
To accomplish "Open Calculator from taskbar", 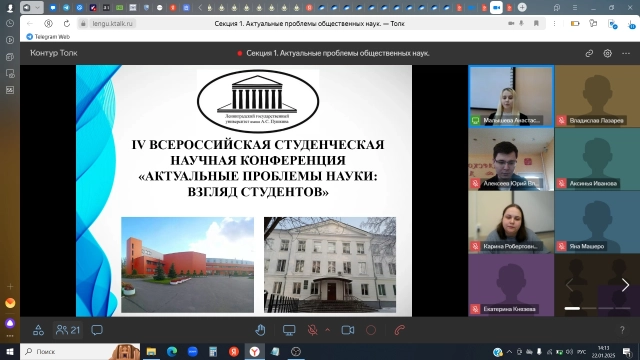I will (213, 351).
